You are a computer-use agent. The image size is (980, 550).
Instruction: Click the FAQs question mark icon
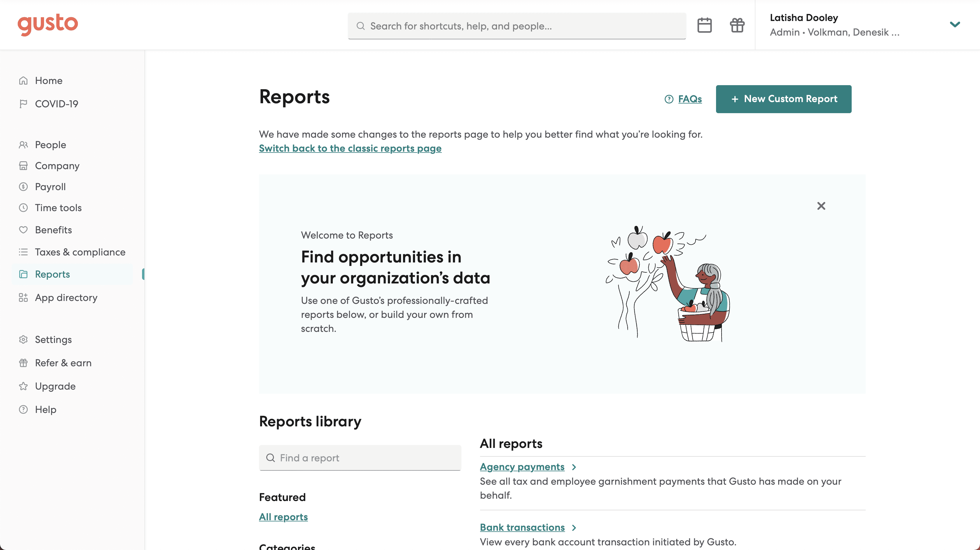pos(669,99)
